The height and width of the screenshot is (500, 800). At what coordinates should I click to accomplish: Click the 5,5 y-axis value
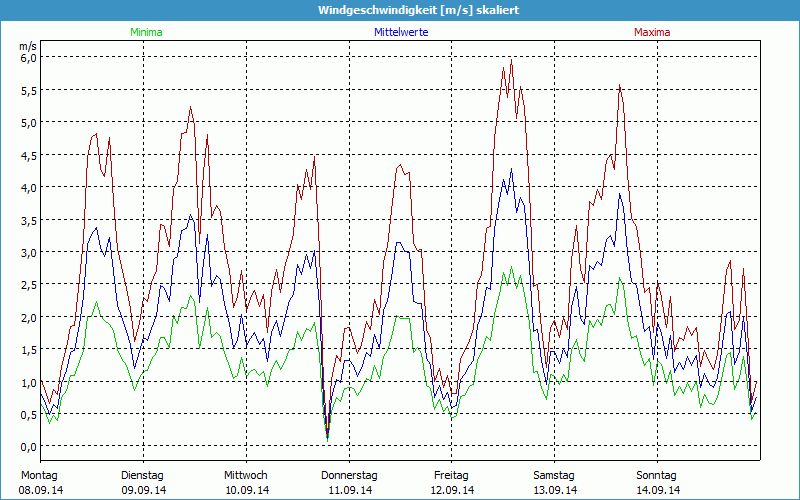pos(29,91)
